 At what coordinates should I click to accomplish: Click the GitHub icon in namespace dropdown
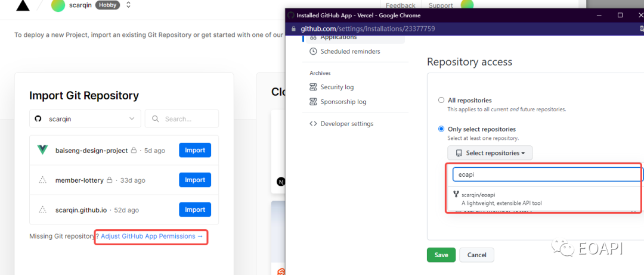pos(38,118)
